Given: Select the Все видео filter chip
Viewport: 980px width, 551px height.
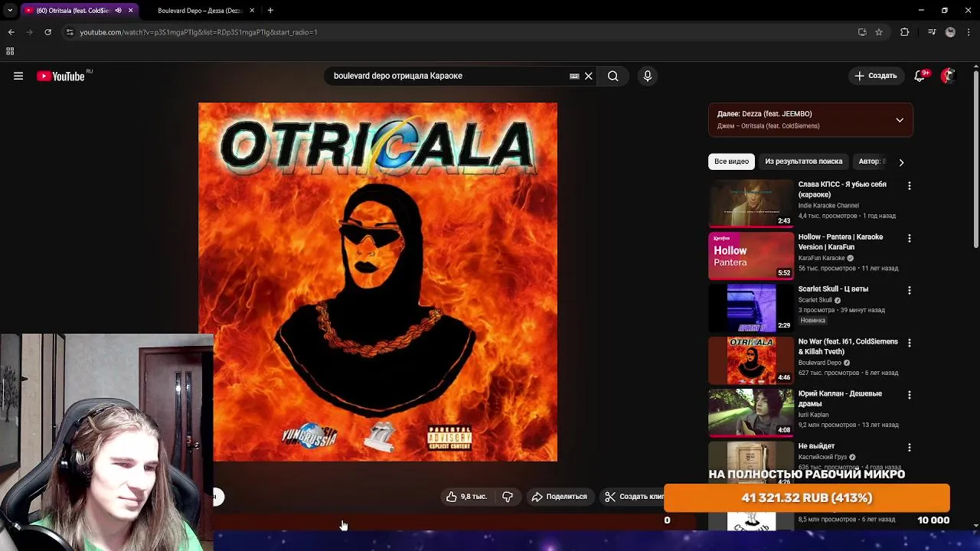Looking at the screenshot, I should [731, 161].
